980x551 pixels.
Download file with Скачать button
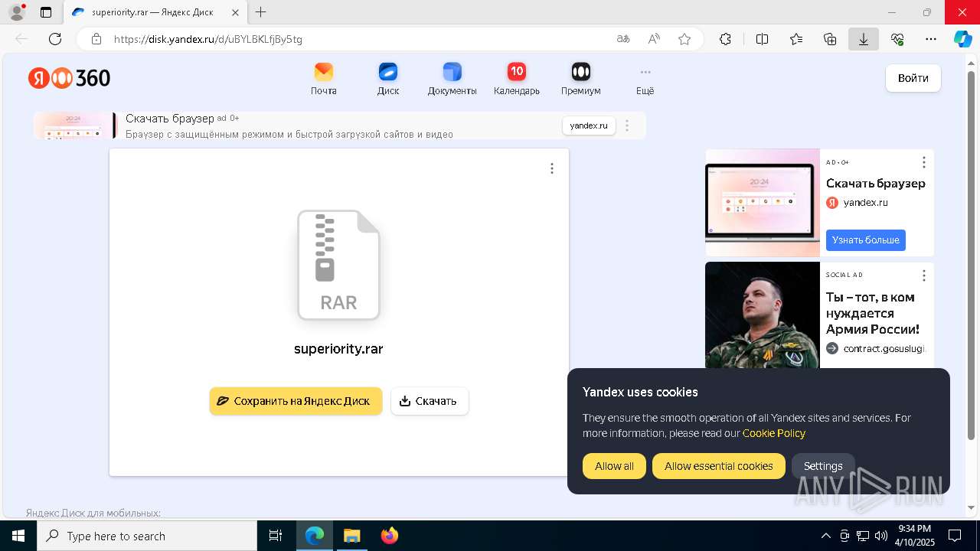coord(430,401)
